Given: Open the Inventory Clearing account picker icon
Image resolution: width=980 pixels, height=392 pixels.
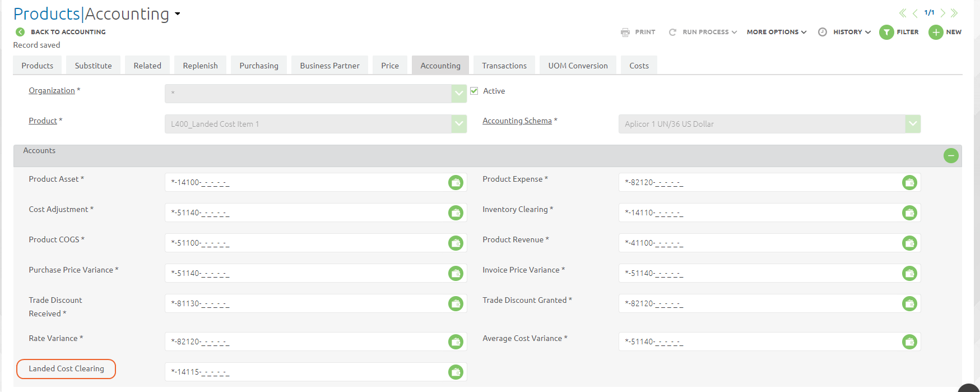Looking at the screenshot, I should pyautogui.click(x=909, y=213).
